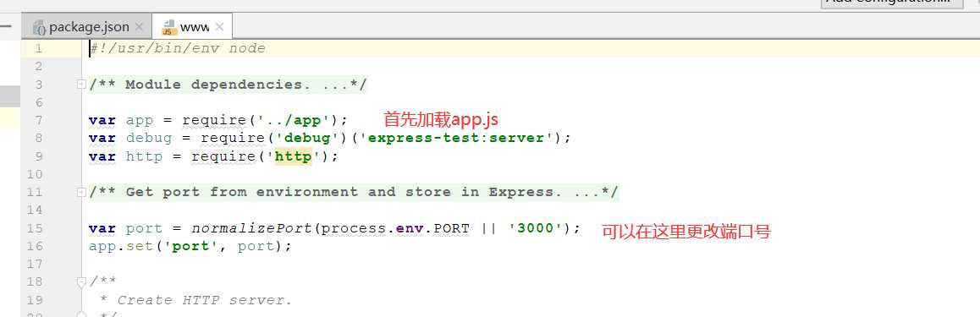Click line number 1 in the gutter

(39, 49)
